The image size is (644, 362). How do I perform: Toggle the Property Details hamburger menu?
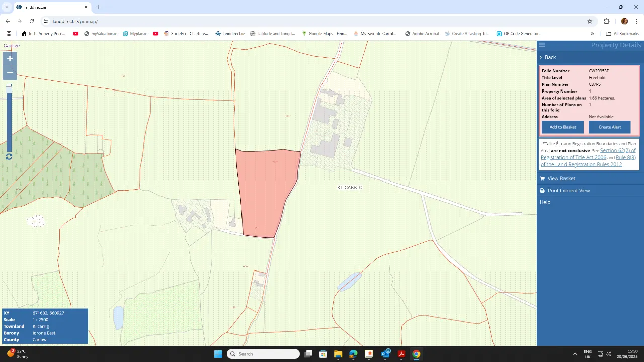pyautogui.click(x=542, y=45)
